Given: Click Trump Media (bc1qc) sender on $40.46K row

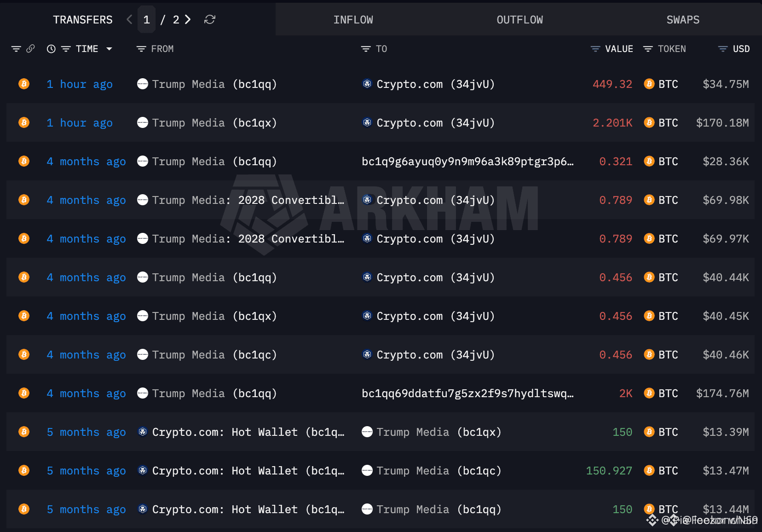Looking at the screenshot, I should pyautogui.click(x=214, y=355).
